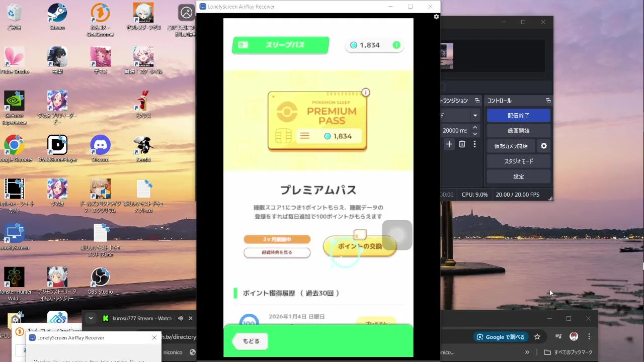Launch Discord from the desktop
Viewport: 644px width, 362px height.
100,148
